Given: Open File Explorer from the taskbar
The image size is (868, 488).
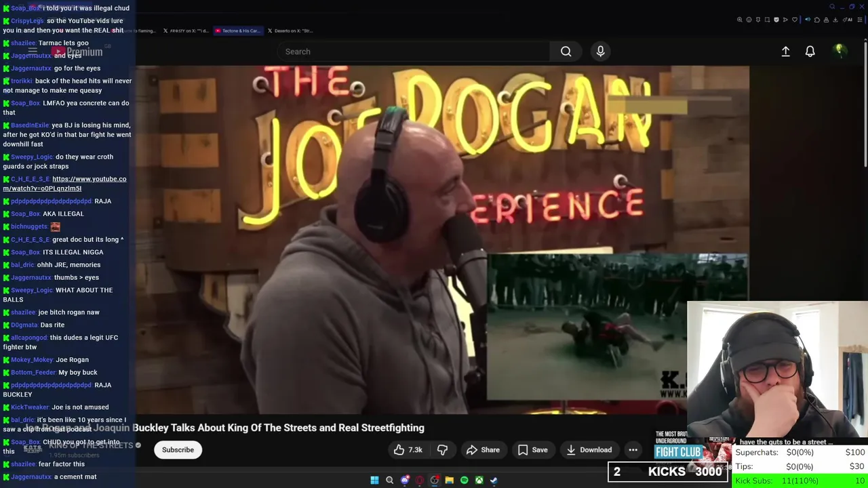Looking at the screenshot, I should [x=449, y=481].
